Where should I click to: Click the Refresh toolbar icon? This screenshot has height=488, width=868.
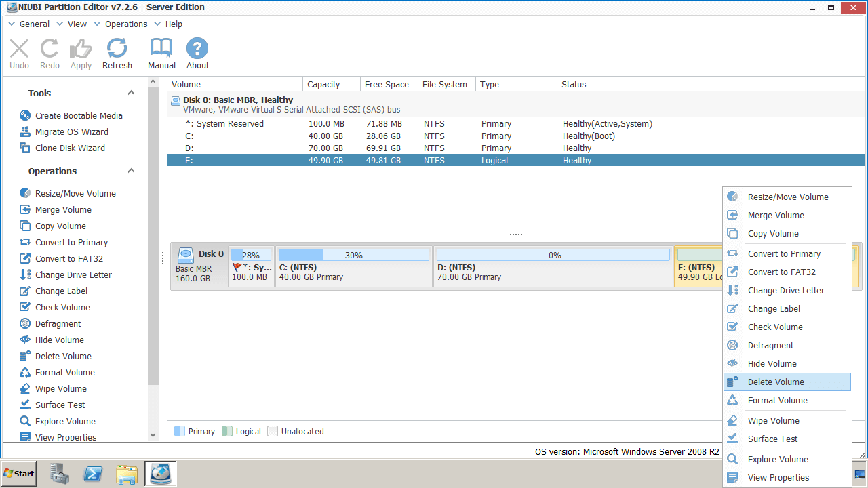117,49
